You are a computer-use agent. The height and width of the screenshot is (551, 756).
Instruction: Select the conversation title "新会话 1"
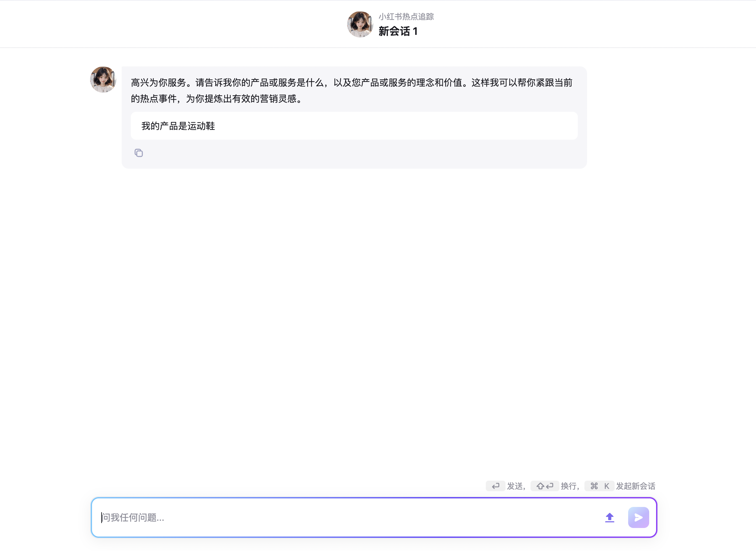tap(398, 31)
